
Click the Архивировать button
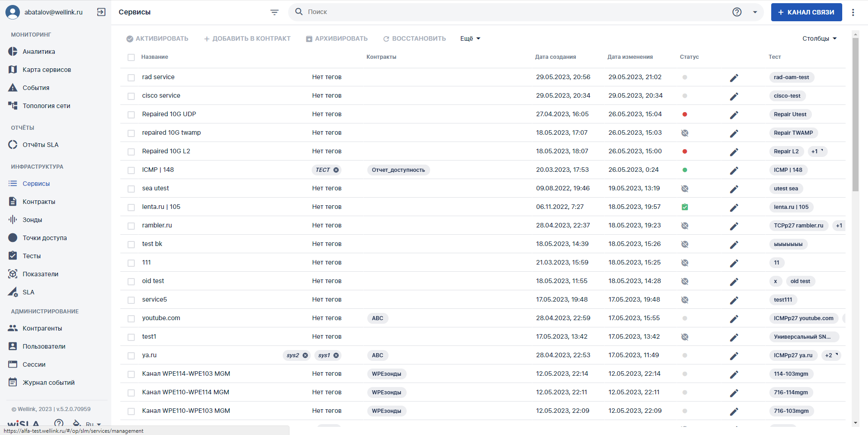coord(337,38)
